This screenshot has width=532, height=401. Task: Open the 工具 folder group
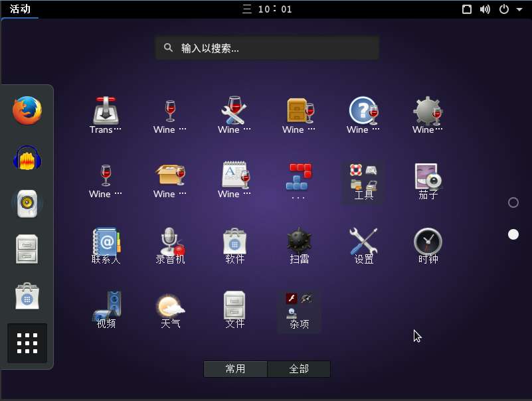click(x=363, y=182)
